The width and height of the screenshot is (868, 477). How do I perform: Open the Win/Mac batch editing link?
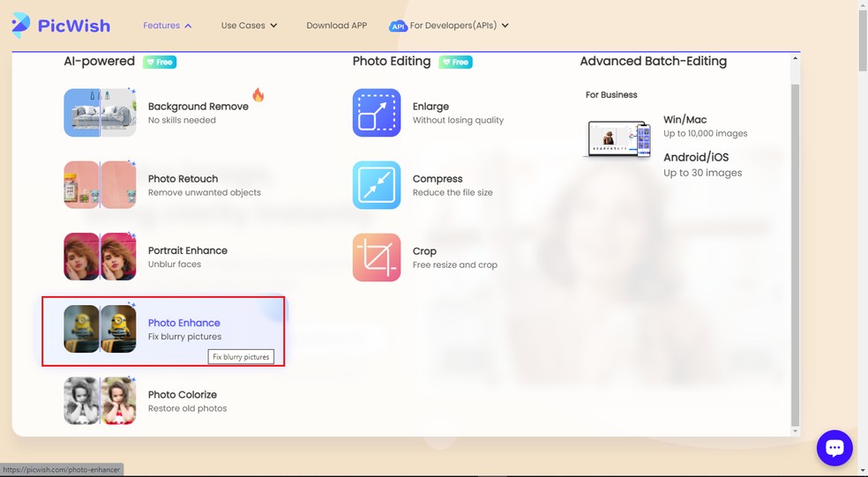(x=685, y=120)
